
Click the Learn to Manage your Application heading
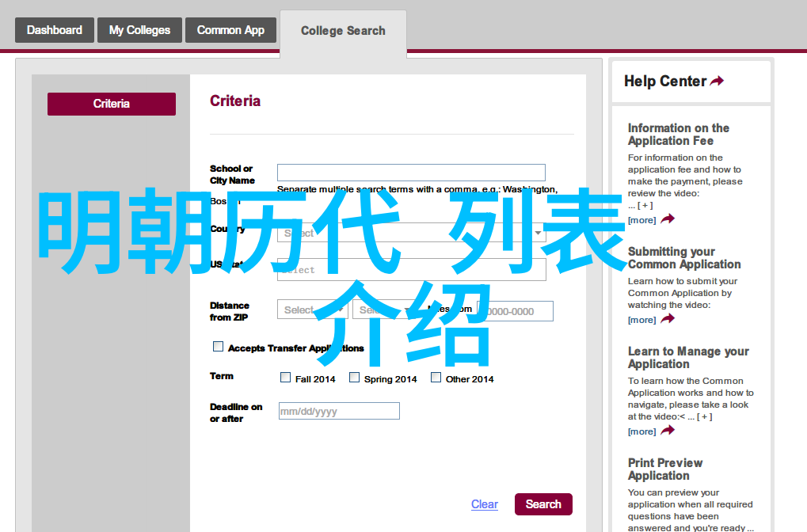pos(688,358)
